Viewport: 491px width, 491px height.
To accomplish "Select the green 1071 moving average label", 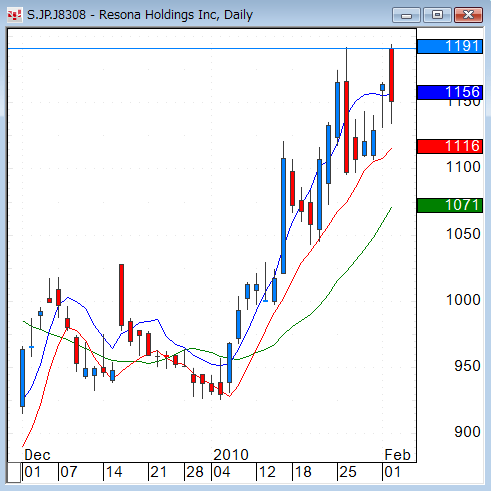I will (450, 205).
